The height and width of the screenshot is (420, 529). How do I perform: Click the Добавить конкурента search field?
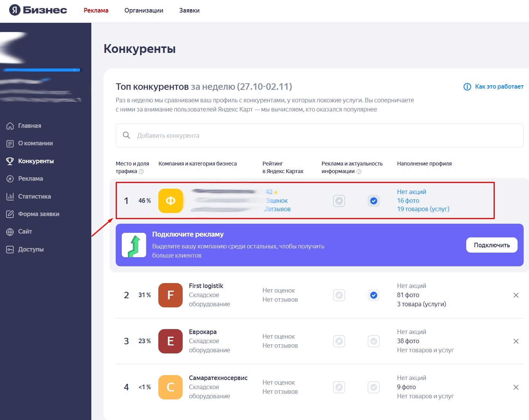(320, 135)
